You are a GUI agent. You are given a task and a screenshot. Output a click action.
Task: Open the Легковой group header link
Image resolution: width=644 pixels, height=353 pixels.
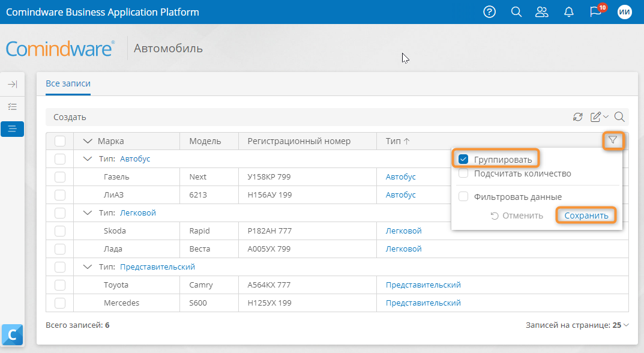[138, 213]
